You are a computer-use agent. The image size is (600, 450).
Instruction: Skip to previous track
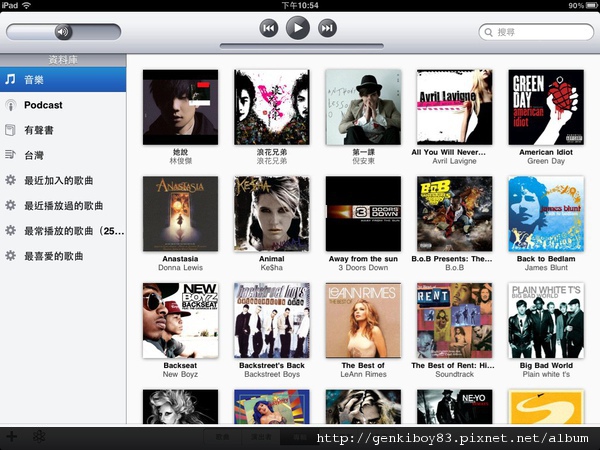point(269,28)
